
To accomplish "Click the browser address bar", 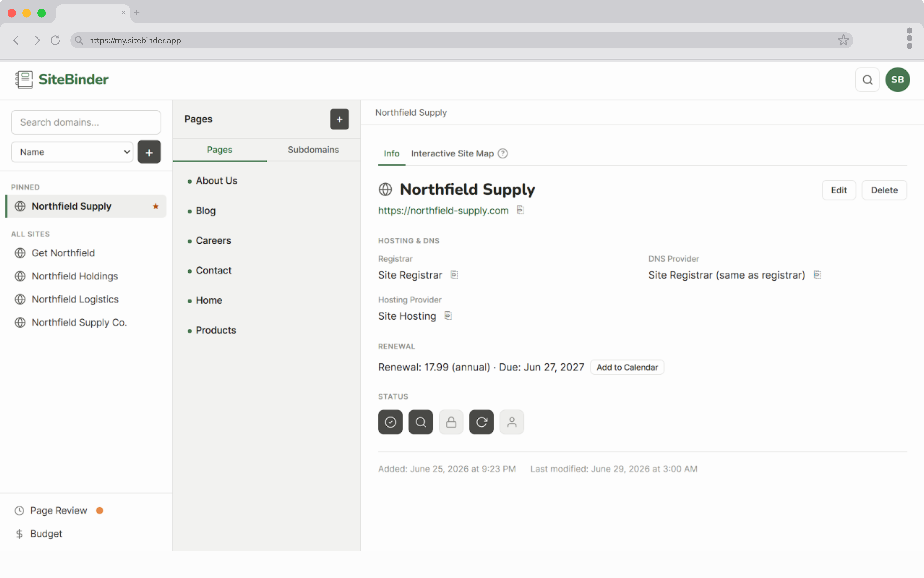I will [x=462, y=40].
